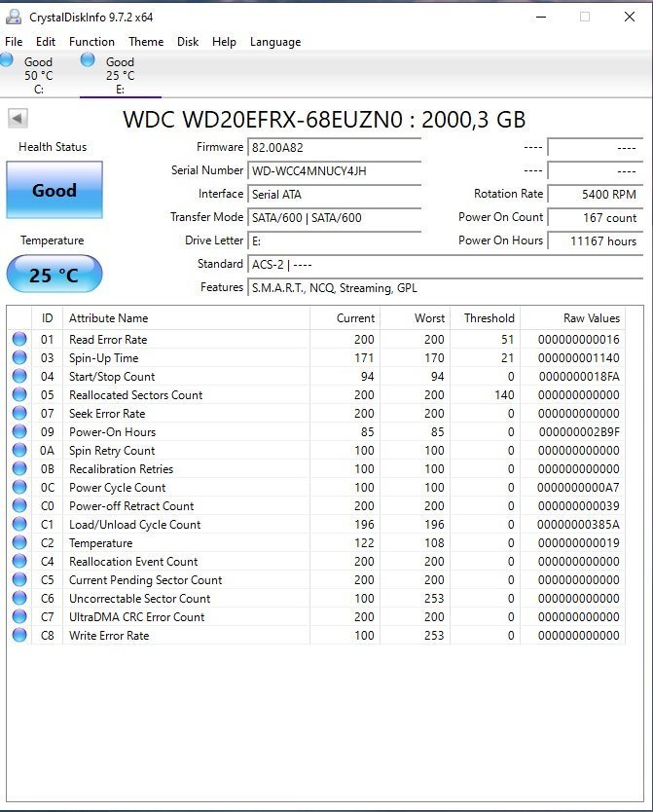Select the C: disk tab at 50 °C

tap(39, 75)
